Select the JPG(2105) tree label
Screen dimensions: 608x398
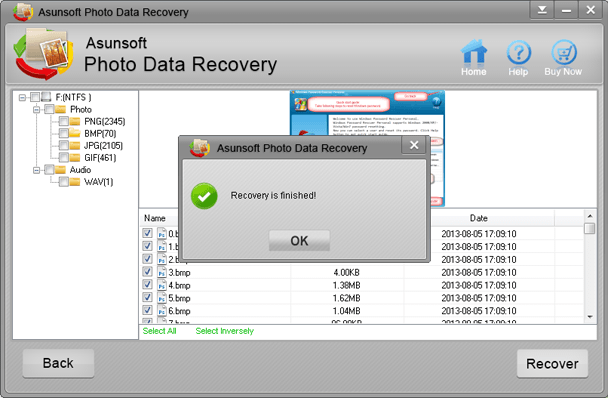[104, 146]
